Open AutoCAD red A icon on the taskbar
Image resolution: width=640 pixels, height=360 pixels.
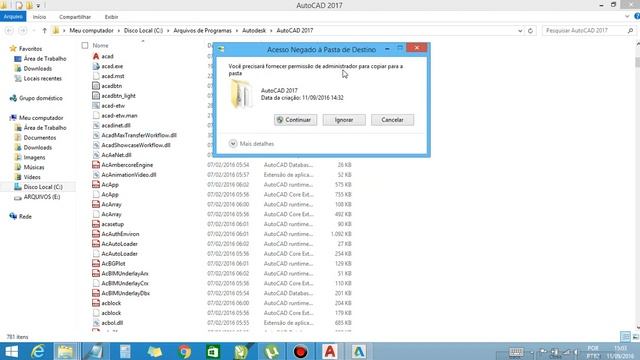pyautogui.click(x=330, y=351)
